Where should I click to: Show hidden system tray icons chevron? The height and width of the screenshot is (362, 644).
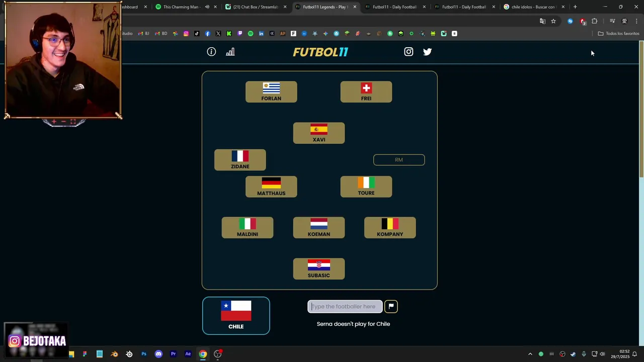[x=530, y=354]
